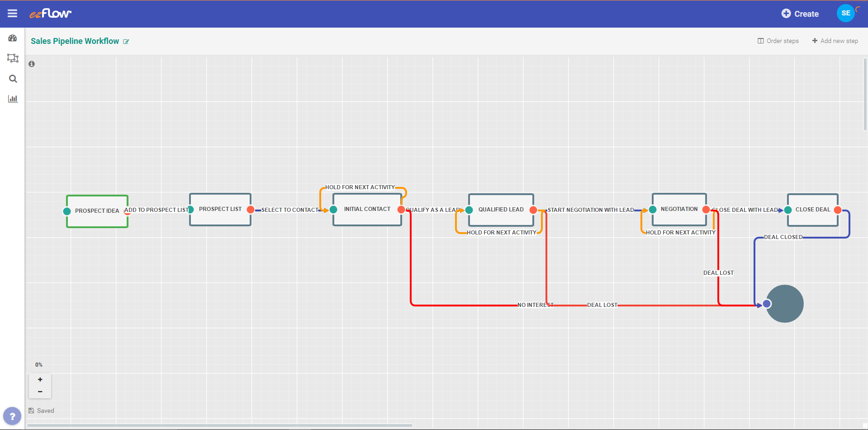Open the help question mark bubble

coord(12,416)
